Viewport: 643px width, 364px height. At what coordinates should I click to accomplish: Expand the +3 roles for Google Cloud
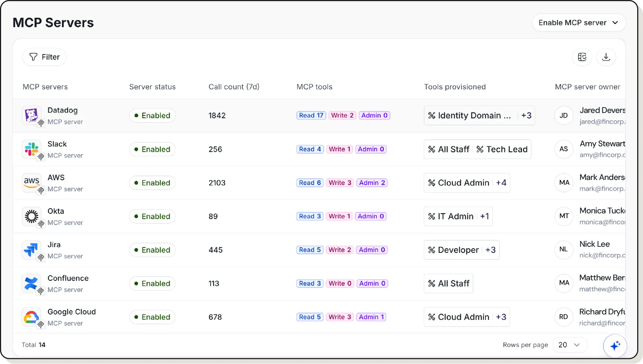tap(501, 317)
